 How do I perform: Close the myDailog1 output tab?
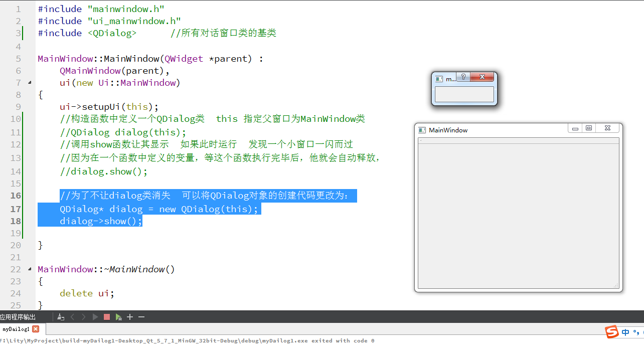35,329
